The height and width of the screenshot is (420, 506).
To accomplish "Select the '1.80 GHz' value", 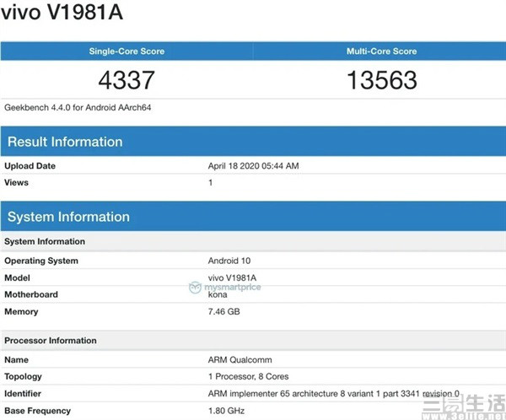I will pyautogui.click(x=226, y=411).
